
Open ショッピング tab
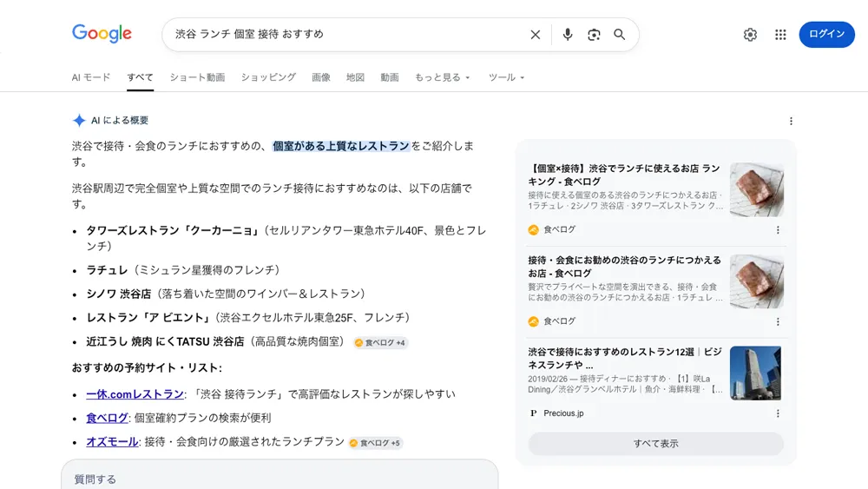(x=268, y=77)
